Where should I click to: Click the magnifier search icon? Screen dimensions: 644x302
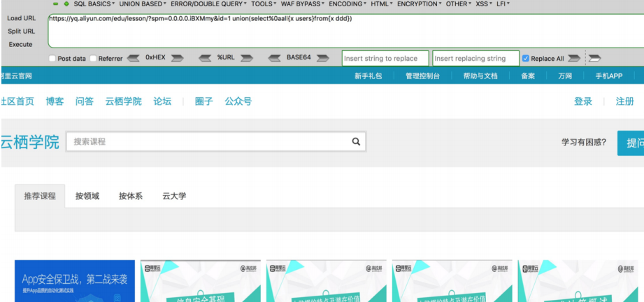(356, 142)
